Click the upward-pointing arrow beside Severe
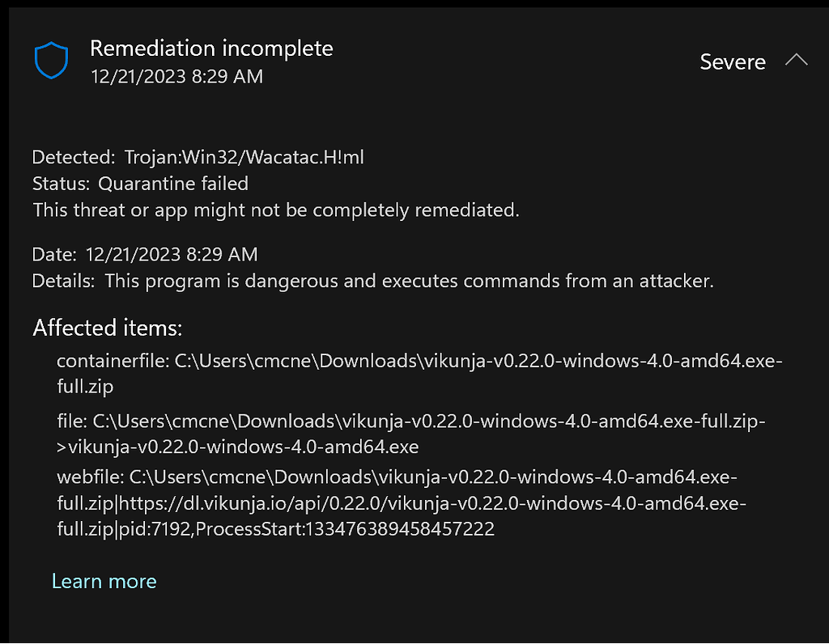This screenshot has height=644, width=829. pyautogui.click(x=797, y=60)
